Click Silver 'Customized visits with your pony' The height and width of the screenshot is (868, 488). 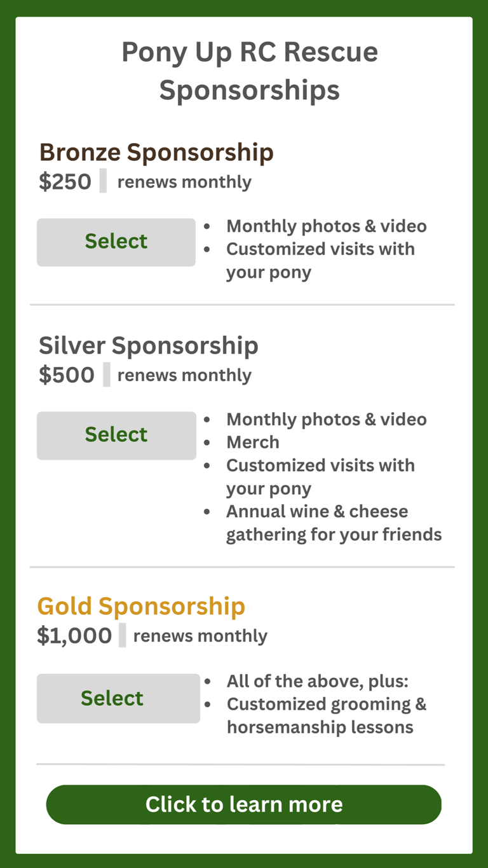coord(320,477)
